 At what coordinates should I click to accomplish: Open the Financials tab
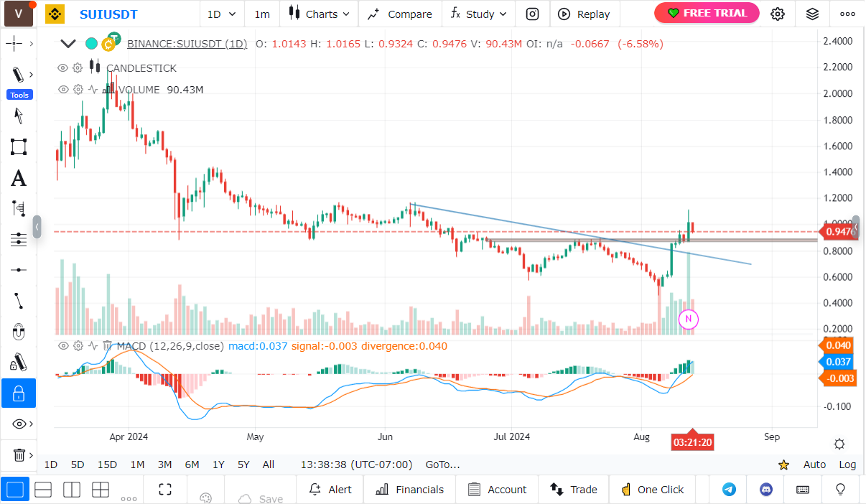pyautogui.click(x=410, y=490)
